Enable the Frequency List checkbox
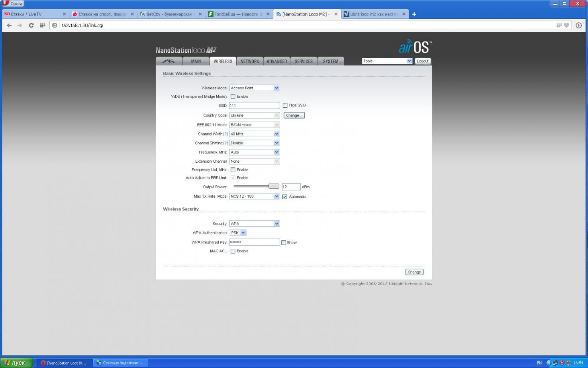The width and height of the screenshot is (588, 368). tap(233, 170)
